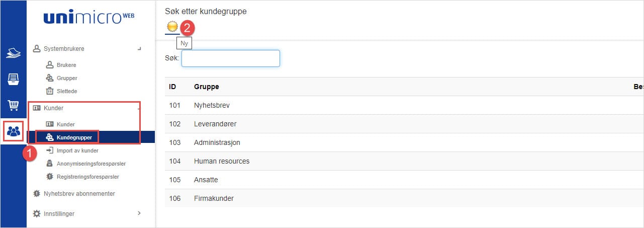644x228 pixels.
Task: Open Grupper under Systembrukere
Action: point(67,78)
